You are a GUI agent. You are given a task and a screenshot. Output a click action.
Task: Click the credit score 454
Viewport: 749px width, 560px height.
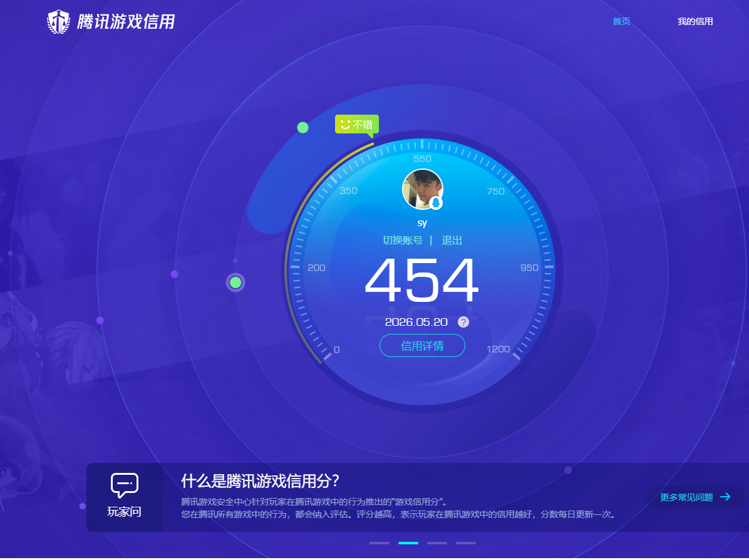[422, 280]
